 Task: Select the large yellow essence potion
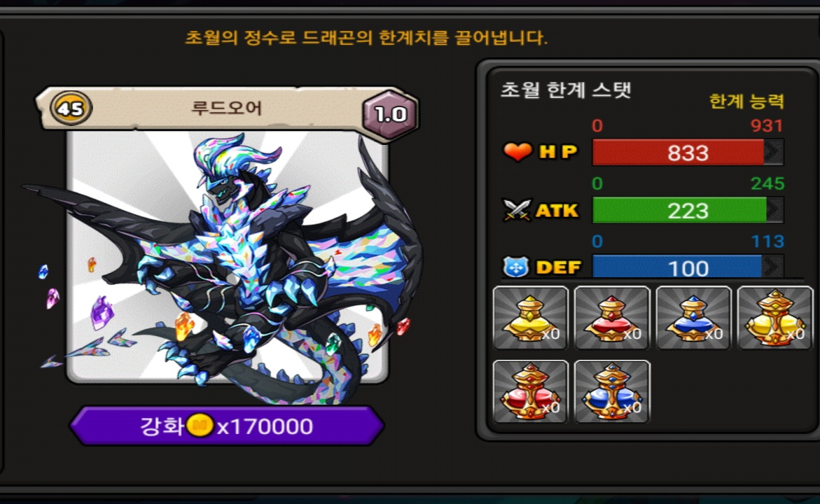click(775, 317)
